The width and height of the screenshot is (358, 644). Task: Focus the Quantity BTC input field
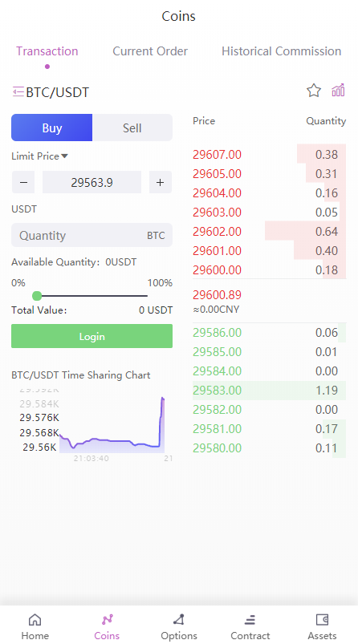pos(92,235)
